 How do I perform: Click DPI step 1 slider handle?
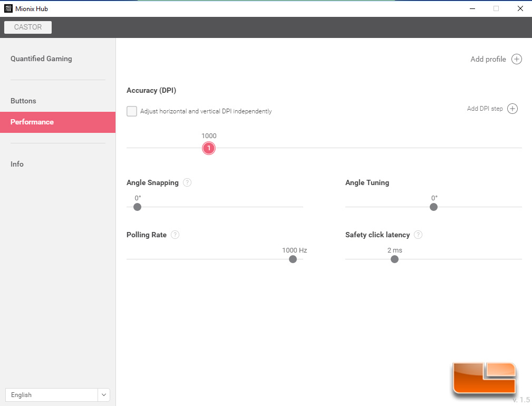pyautogui.click(x=209, y=148)
